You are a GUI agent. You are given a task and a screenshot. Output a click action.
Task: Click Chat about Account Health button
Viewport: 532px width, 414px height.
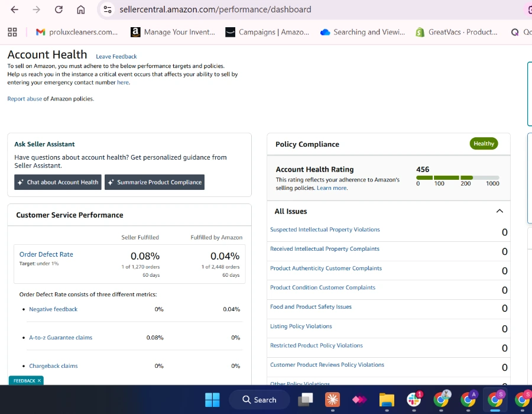pyautogui.click(x=58, y=182)
